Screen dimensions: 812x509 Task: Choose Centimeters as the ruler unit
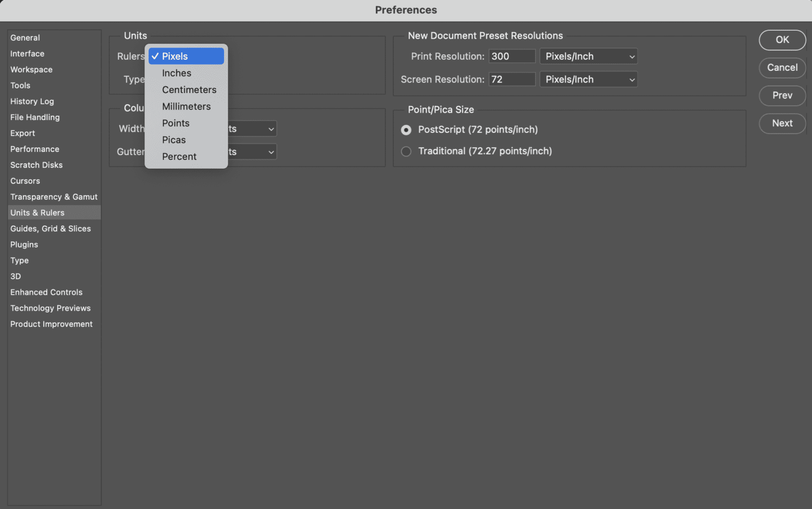tap(189, 89)
